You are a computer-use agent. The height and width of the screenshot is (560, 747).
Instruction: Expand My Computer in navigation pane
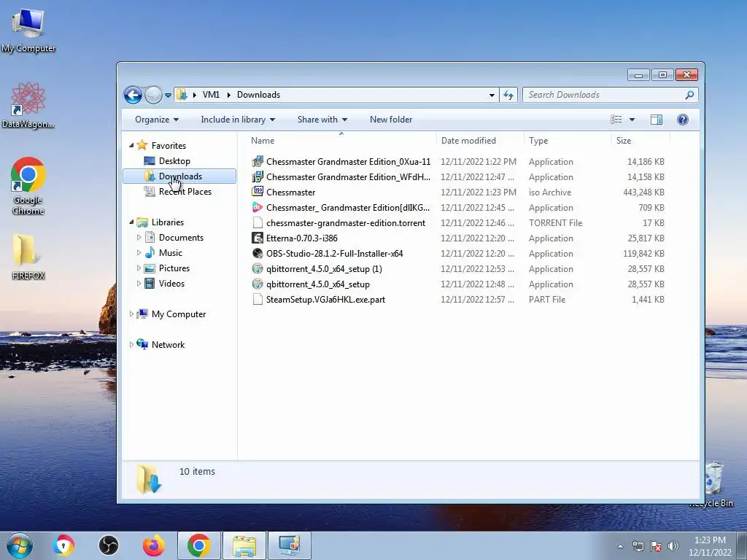tap(131, 314)
